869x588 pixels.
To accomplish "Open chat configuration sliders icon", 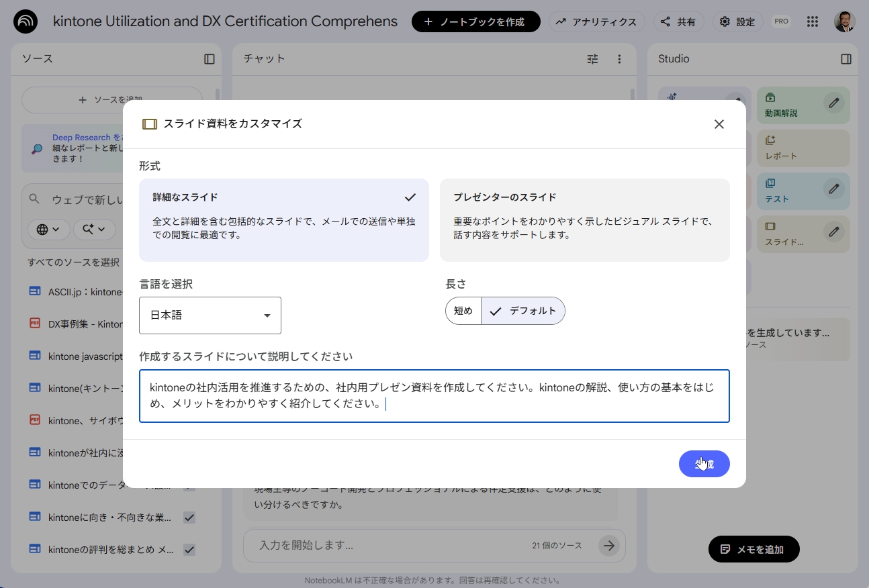I will [x=592, y=59].
